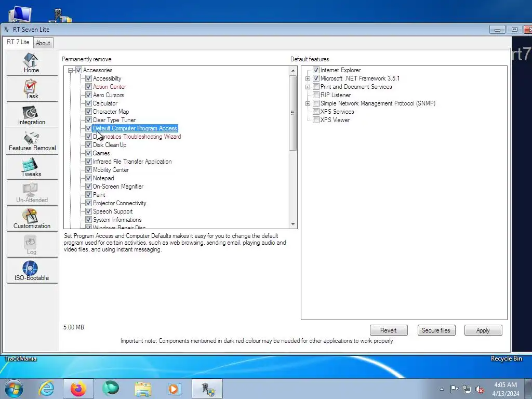Image resolution: width=532 pixels, height=399 pixels.
Task: Uncheck Internet Explorer default feature
Action: pyautogui.click(x=316, y=70)
